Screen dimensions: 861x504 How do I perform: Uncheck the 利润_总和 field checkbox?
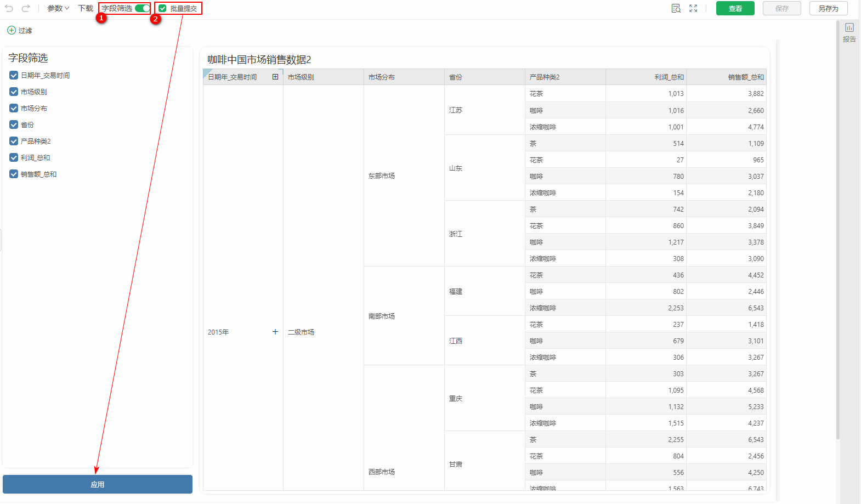14,157
